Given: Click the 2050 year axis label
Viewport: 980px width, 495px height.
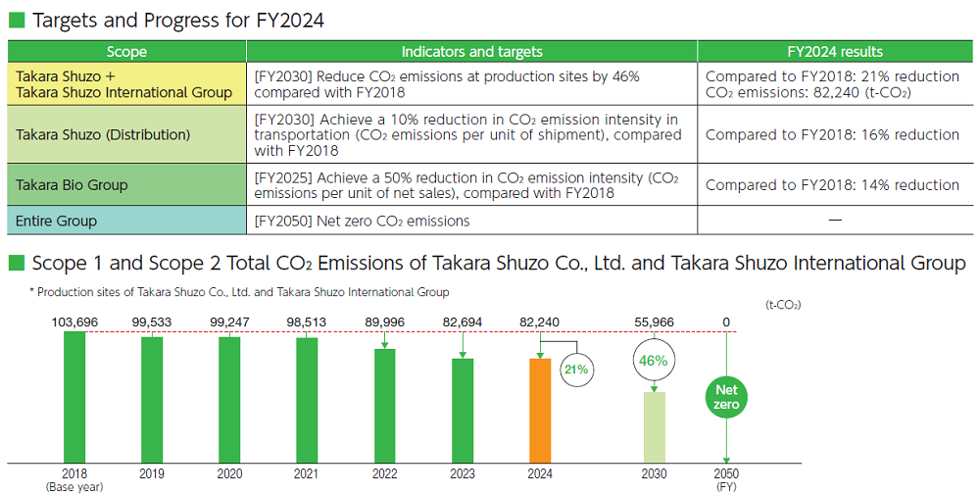Looking at the screenshot, I should pos(726,473).
